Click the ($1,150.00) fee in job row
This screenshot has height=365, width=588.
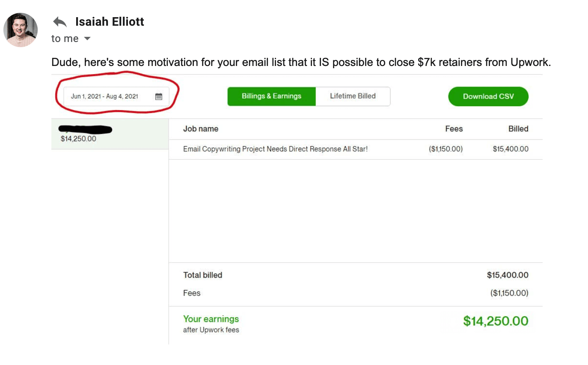445,149
